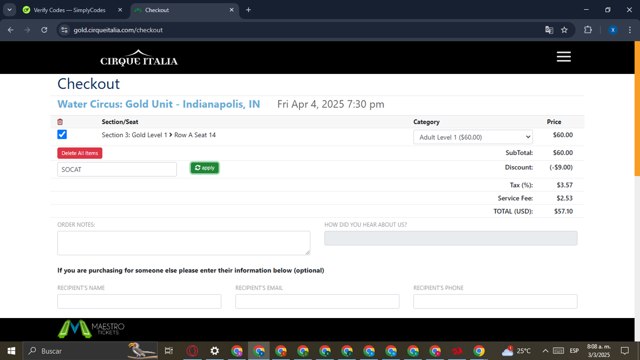
Task: Click the Fri Apr 4, 2025 7:30 pm date
Action: click(x=331, y=104)
